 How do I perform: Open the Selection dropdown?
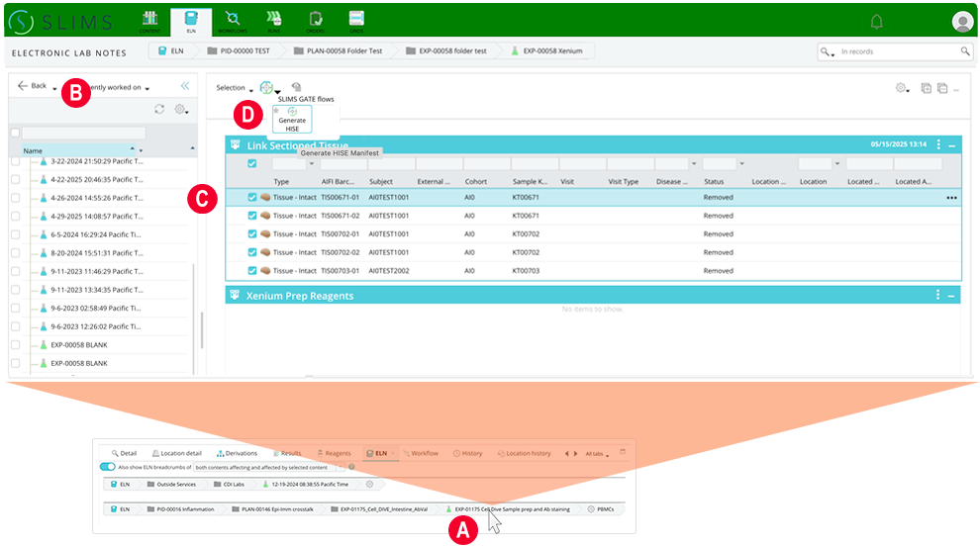click(235, 88)
